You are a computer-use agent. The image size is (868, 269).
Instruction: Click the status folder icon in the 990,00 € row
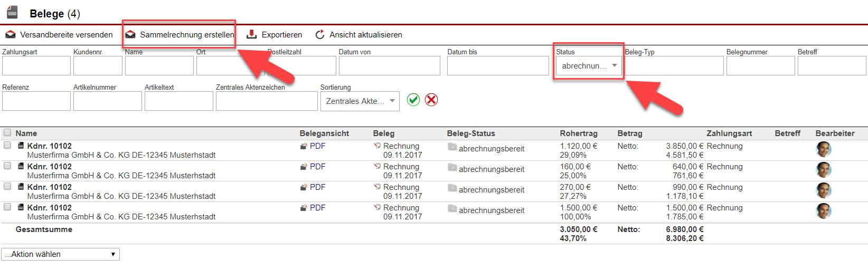(452, 188)
